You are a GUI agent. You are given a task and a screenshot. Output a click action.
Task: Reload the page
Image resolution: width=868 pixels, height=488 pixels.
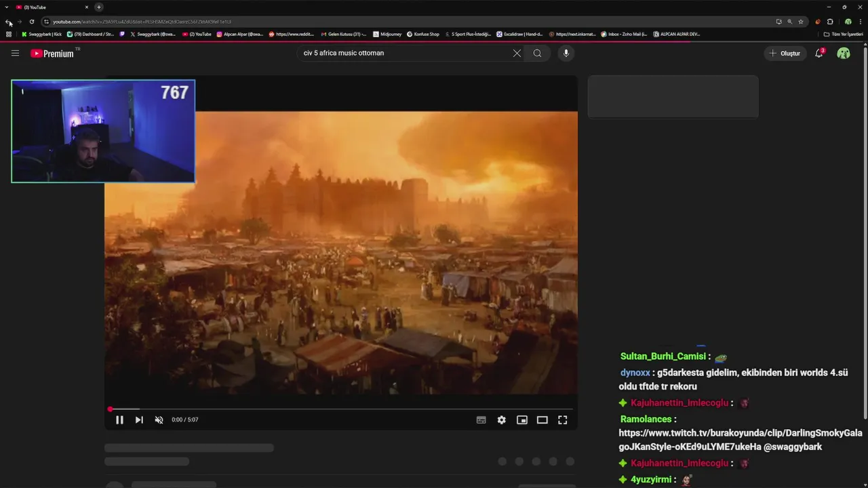[31, 22]
